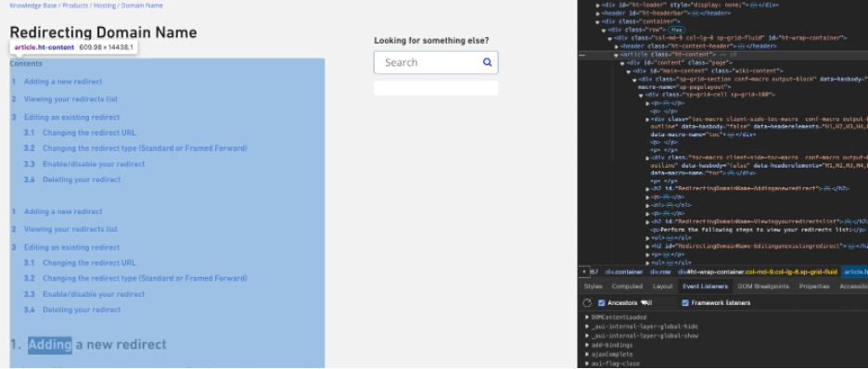Click the flex badge on div class row

(x=676, y=30)
